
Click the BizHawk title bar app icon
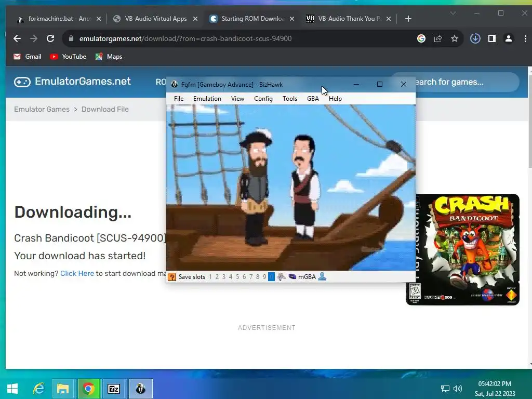[175, 85]
